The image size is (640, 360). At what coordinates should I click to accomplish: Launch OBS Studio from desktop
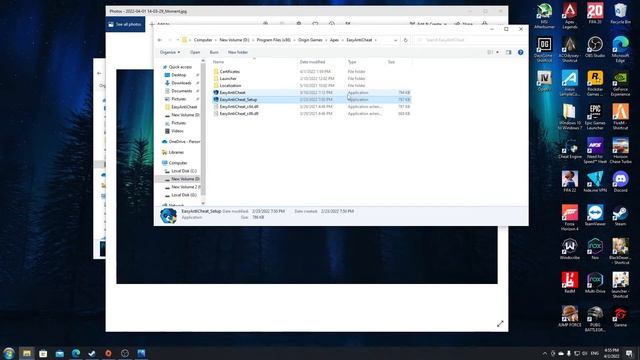595,46
